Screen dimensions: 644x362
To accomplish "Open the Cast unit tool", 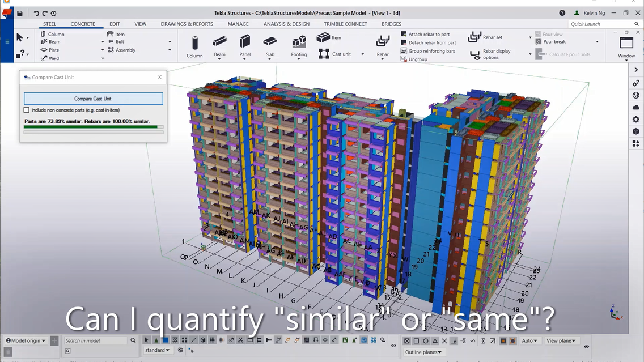I will [x=335, y=54].
